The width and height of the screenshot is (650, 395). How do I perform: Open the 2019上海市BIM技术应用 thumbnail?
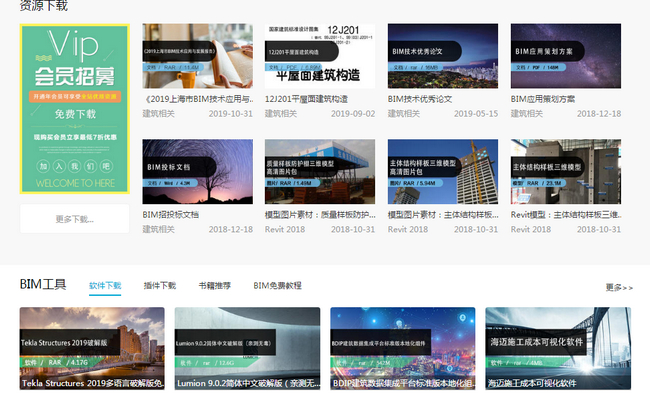click(197, 56)
